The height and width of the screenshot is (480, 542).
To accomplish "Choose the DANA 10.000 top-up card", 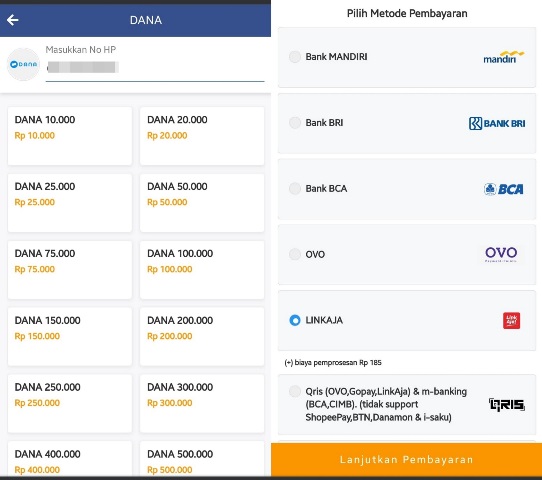I will (70, 136).
